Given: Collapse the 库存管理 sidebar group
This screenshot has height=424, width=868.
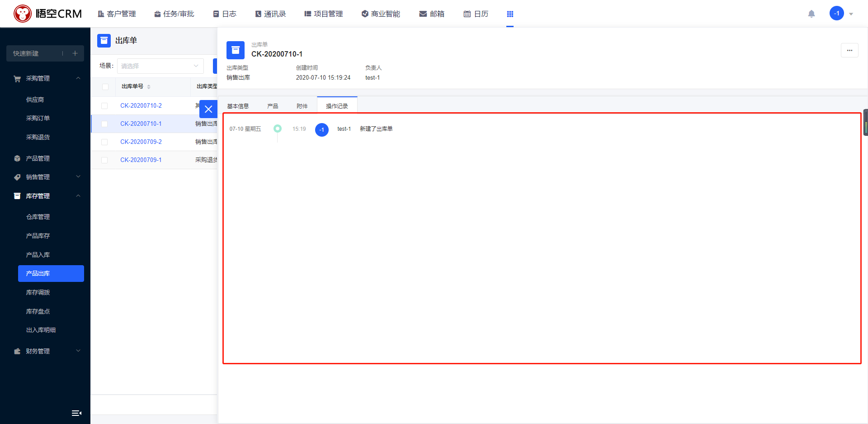Looking at the screenshot, I should pos(78,196).
